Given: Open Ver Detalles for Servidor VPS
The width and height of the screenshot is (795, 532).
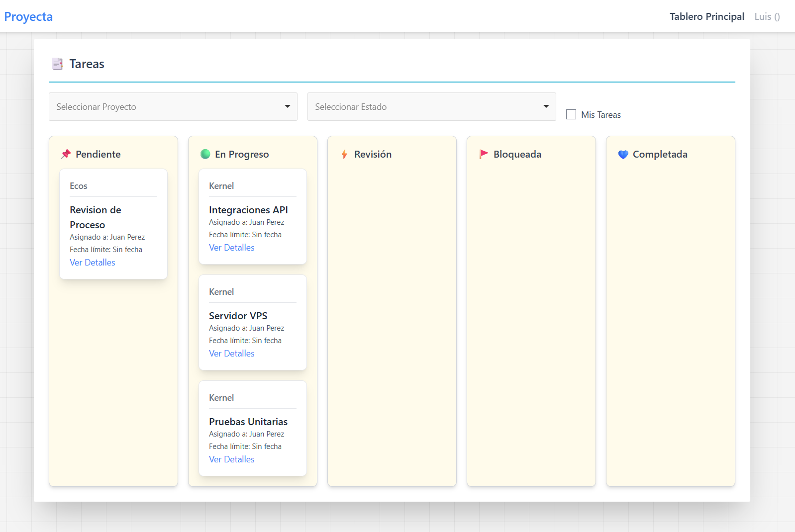Looking at the screenshot, I should (232, 354).
